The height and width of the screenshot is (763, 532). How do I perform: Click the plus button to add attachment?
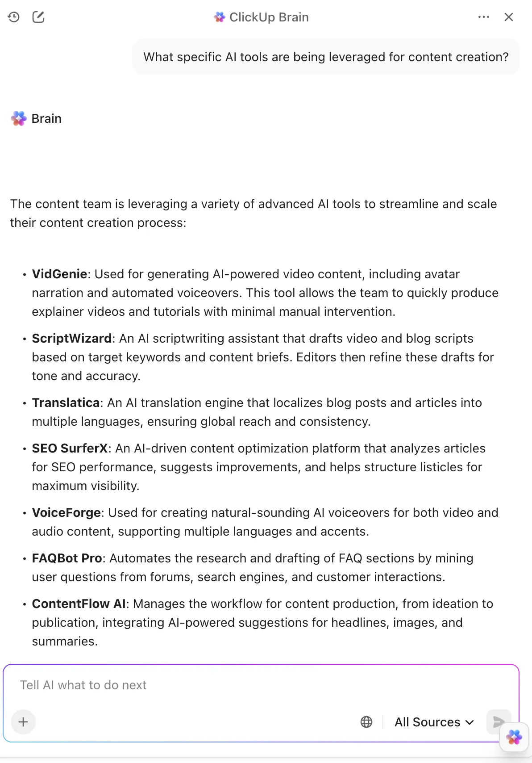[x=23, y=721]
